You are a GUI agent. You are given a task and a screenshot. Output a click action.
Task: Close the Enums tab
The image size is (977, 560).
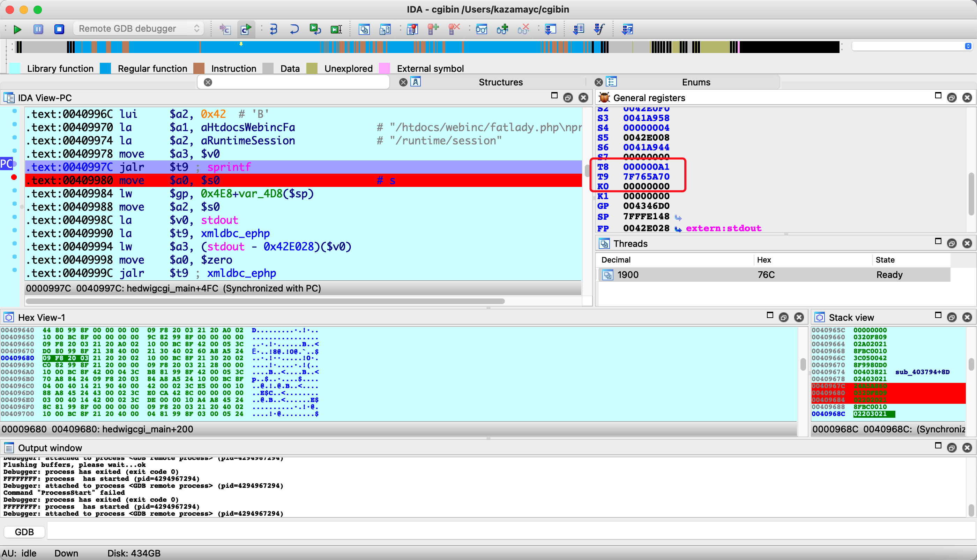[598, 82]
